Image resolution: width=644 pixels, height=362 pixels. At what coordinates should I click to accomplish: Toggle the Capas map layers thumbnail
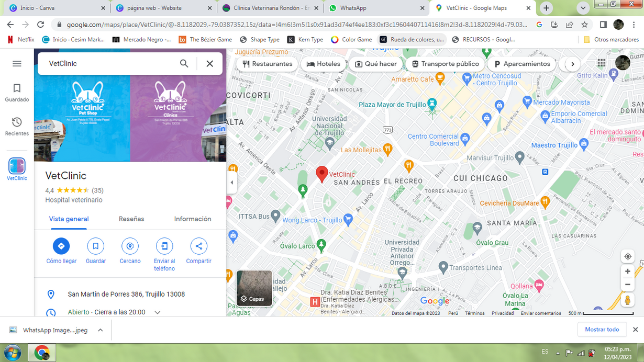click(254, 288)
